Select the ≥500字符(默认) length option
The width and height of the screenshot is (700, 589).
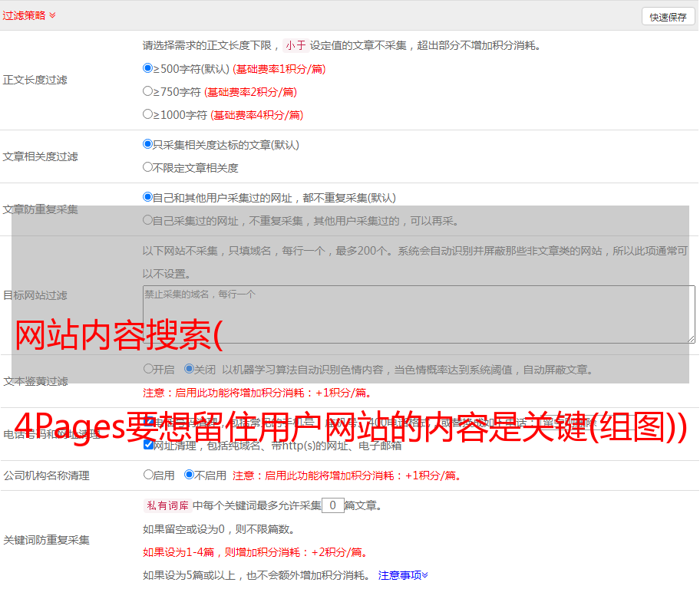148,68
